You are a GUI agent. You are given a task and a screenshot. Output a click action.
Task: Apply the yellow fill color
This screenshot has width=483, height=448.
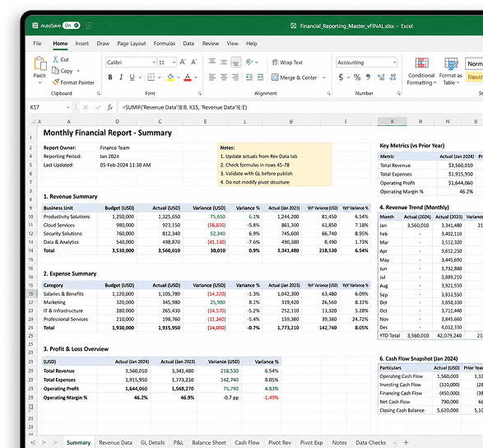(x=170, y=77)
